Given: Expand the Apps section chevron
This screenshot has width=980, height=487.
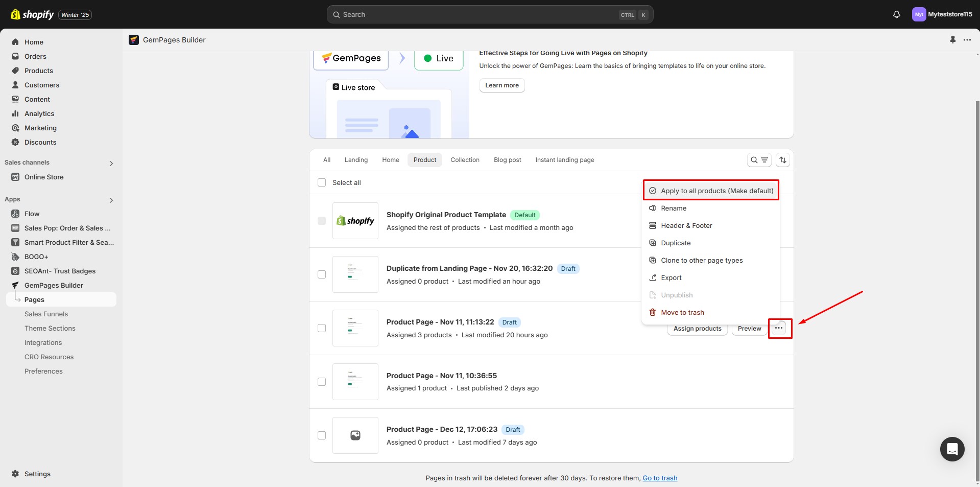Looking at the screenshot, I should [x=111, y=200].
